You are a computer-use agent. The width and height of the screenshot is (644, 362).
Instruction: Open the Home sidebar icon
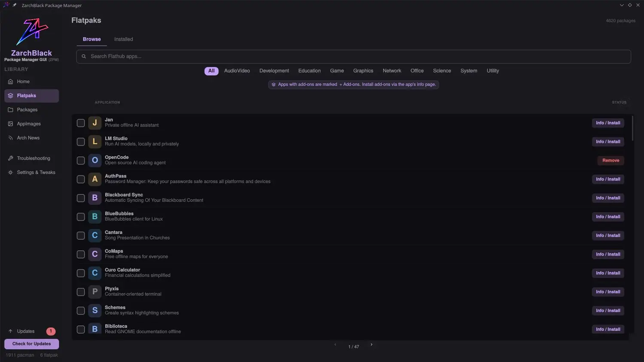coord(11,82)
